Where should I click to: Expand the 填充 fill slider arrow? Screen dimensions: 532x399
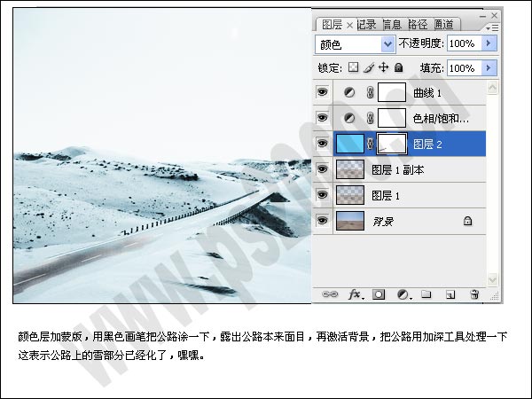(x=489, y=67)
